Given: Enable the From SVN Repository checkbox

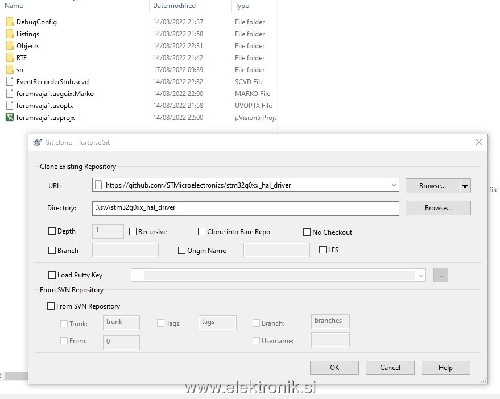Looking at the screenshot, I should 51,306.
